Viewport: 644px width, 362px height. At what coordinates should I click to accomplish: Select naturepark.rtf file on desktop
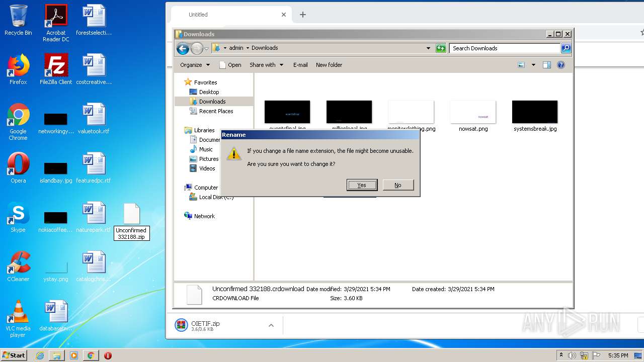coord(94,217)
